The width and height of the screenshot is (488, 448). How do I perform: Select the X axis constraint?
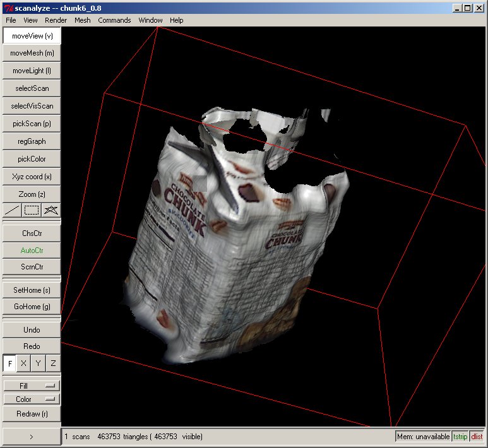24,363
